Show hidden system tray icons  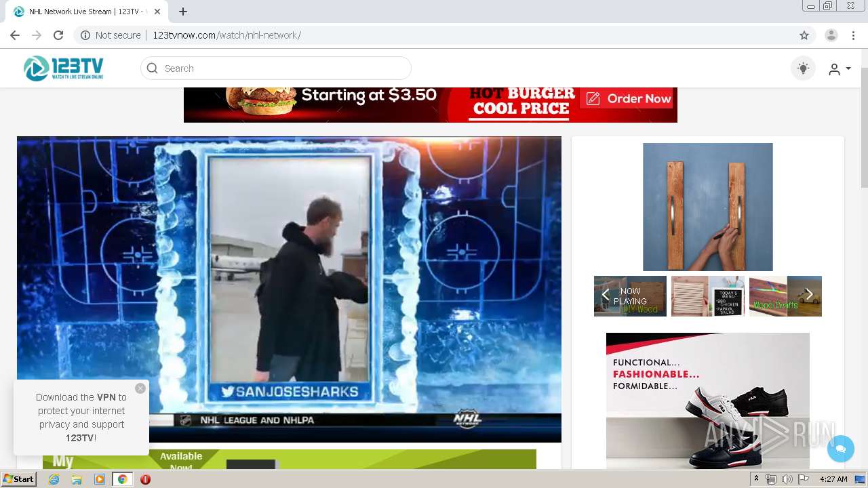(x=756, y=479)
